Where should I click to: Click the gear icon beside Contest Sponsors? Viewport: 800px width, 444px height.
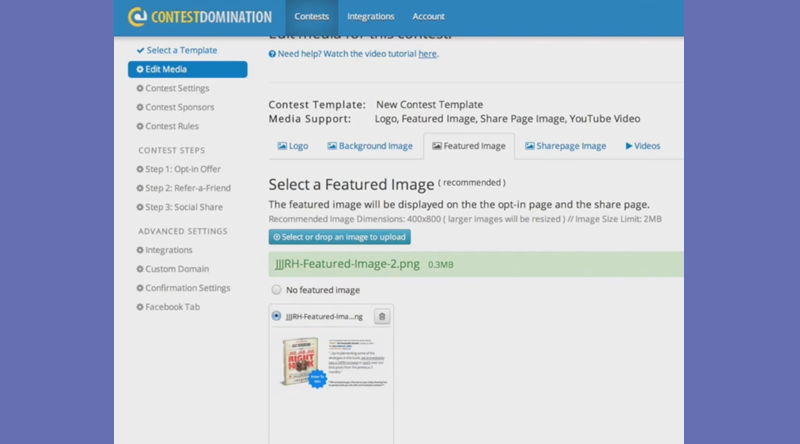point(140,107)
